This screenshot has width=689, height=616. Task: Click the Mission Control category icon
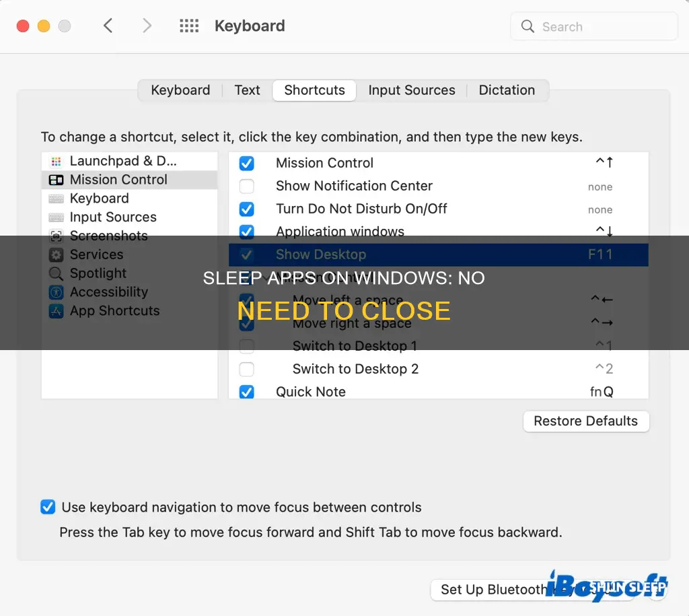click(x=56, y=180)
